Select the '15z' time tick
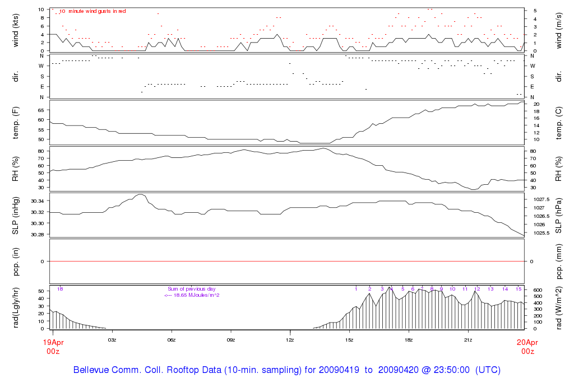Screen dimensions: 574x392 (349, 340)
